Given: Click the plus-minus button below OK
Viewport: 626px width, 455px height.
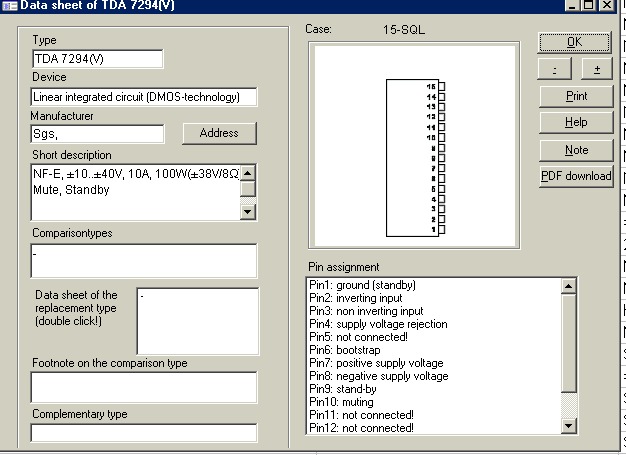Looking at the screenshot, I should tap(596, 69).
